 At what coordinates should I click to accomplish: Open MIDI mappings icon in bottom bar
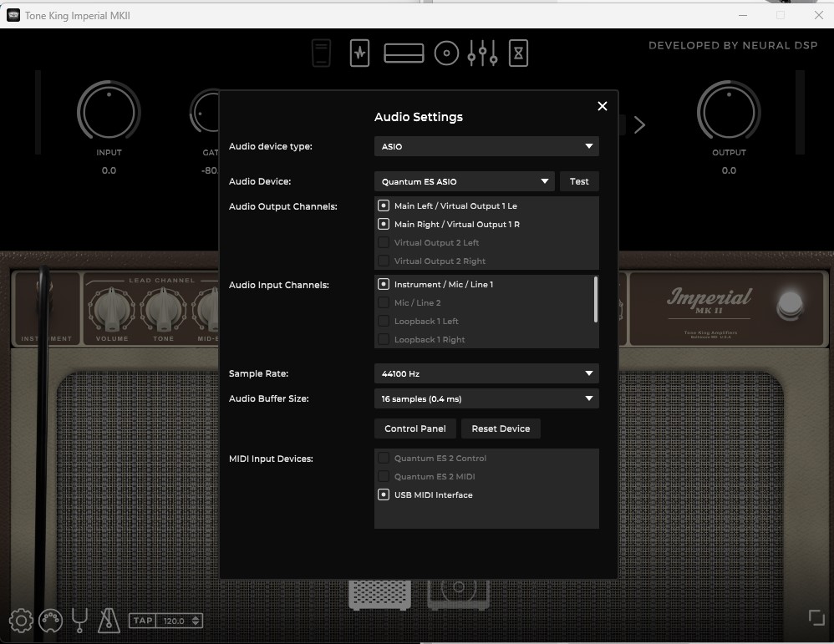[50, 621]
